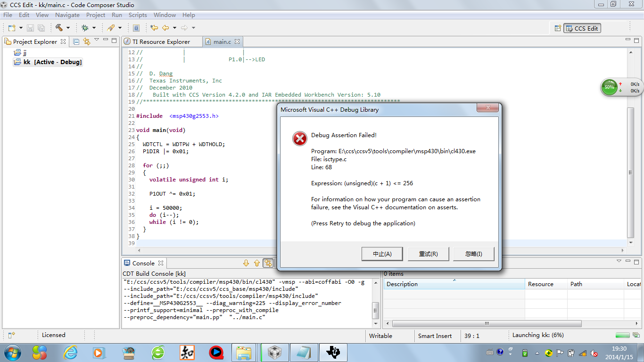Click the Path column header
Viewport: 644px width, 362px height.
click(x=595, y=284)
